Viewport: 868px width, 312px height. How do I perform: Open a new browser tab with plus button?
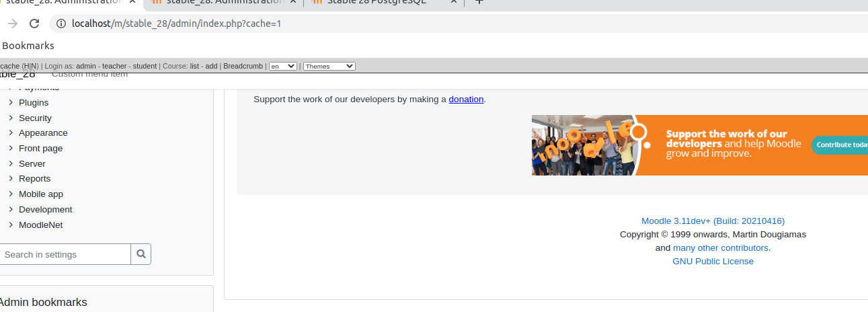479,1
